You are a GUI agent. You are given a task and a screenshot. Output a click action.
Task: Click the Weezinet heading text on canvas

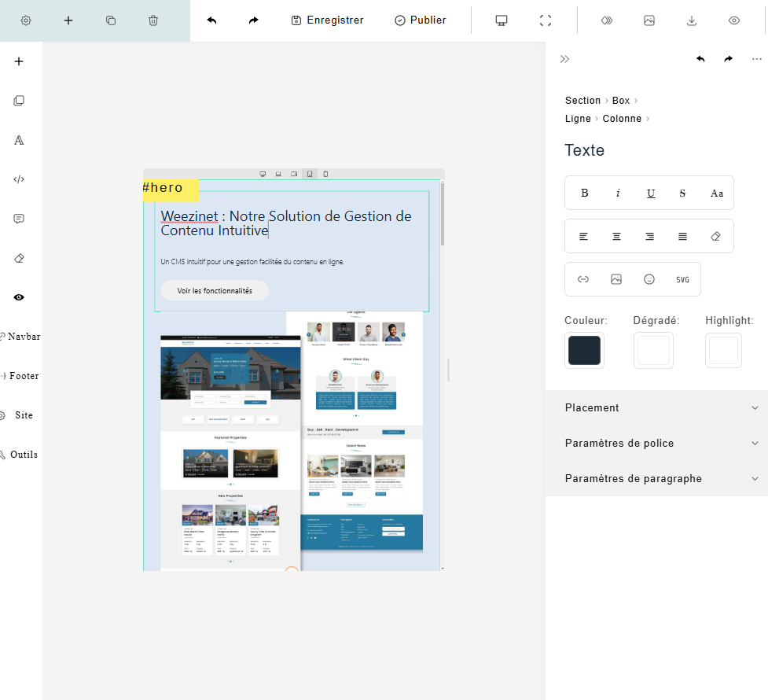click(286, 223)
